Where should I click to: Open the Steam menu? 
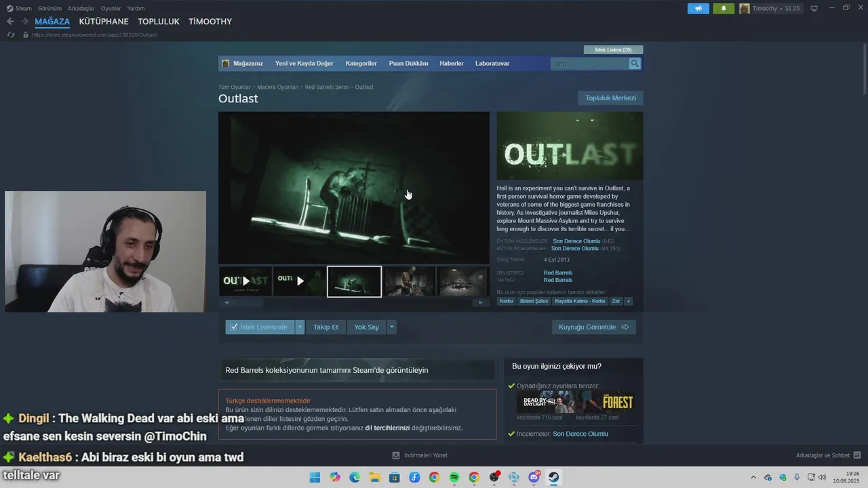point(19,8)
